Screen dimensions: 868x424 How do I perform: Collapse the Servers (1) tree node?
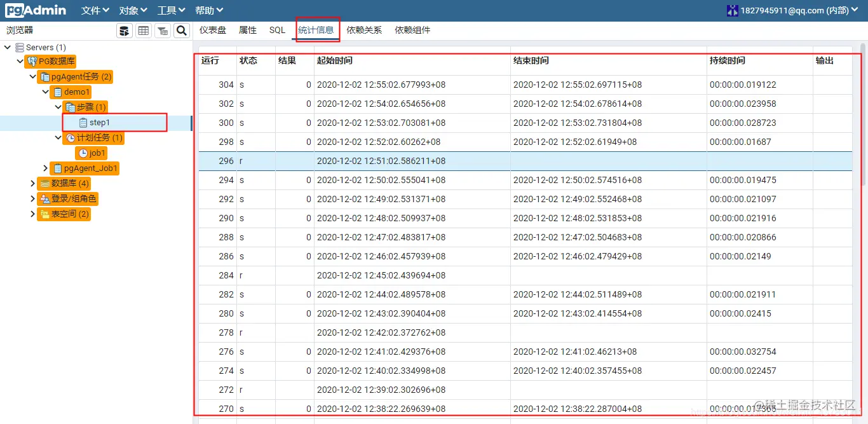8,47
